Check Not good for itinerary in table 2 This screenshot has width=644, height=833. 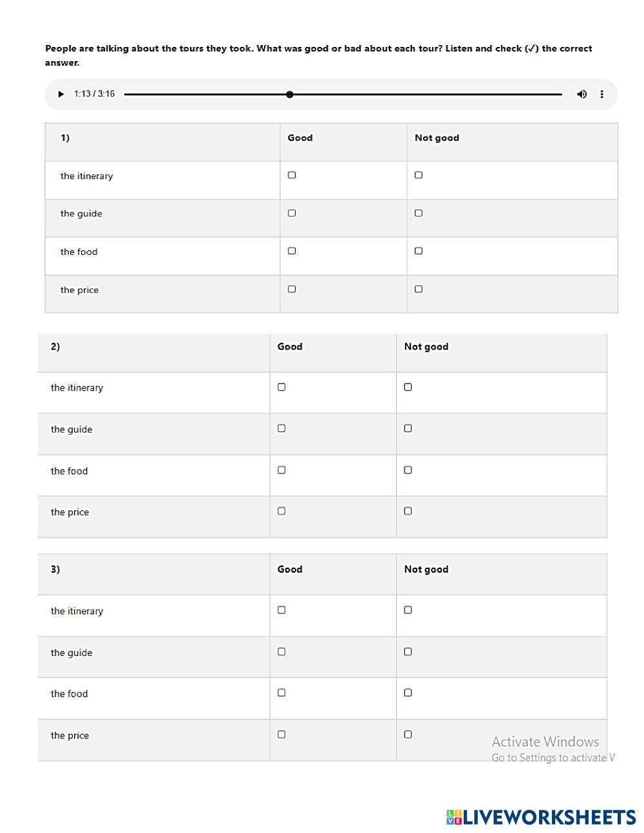tap(408, 387)
